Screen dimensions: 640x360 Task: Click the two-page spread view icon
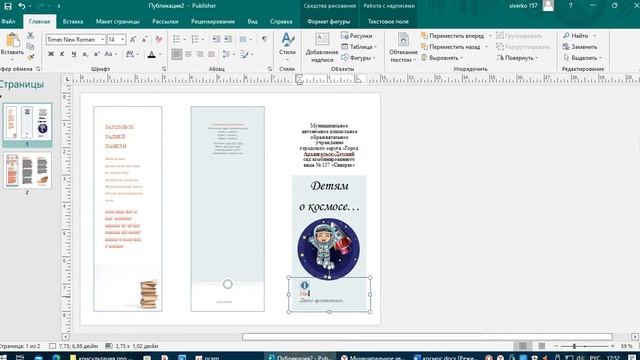(542, 346)
